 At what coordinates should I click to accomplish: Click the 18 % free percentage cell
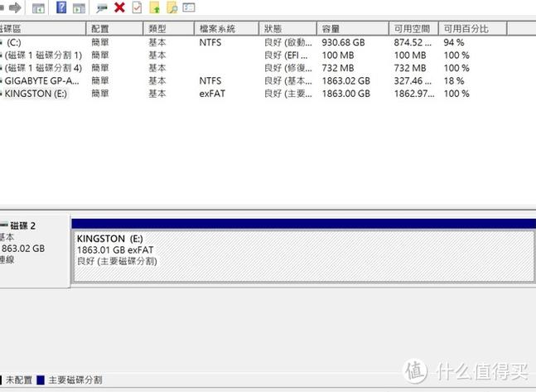point(454,80)
